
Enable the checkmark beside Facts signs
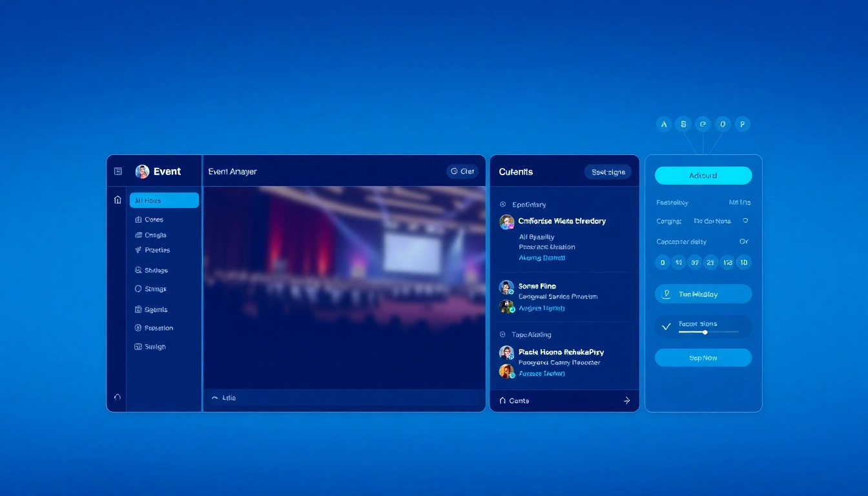(x=666, y=326)
